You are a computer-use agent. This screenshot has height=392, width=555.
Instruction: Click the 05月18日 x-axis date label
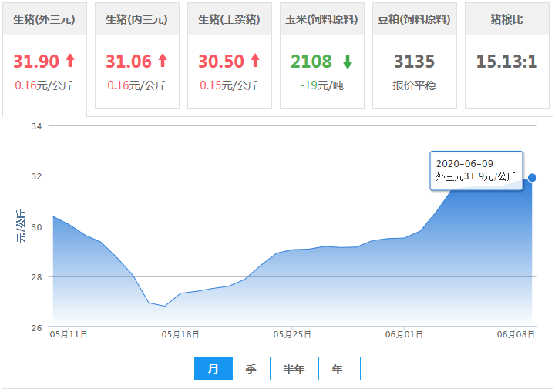pos(180,335)
